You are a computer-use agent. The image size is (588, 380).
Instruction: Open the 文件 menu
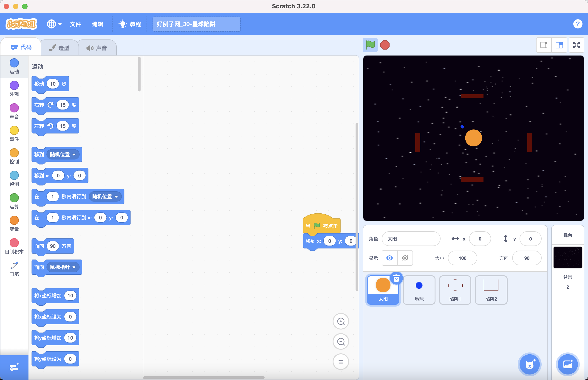[75, 24]
